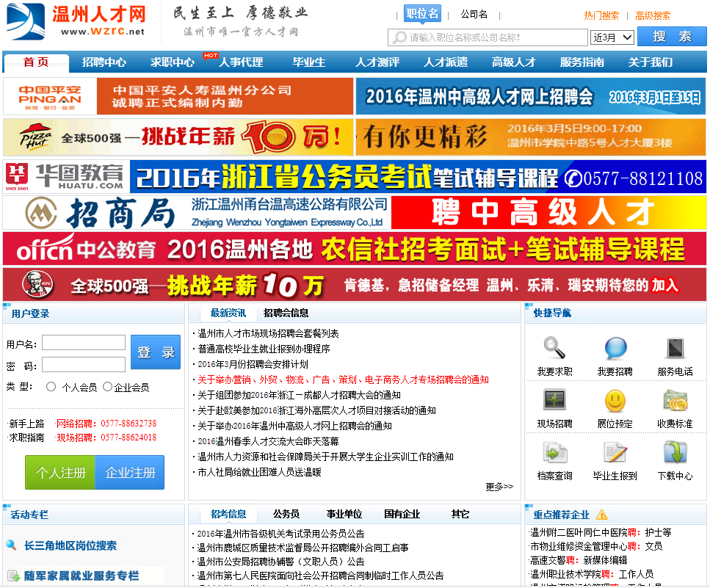Screen dimensions: 710x588
Task: Open the 2016温州春季人才交流大会昨天落幕 link
Action: click(x=269, y=441)
